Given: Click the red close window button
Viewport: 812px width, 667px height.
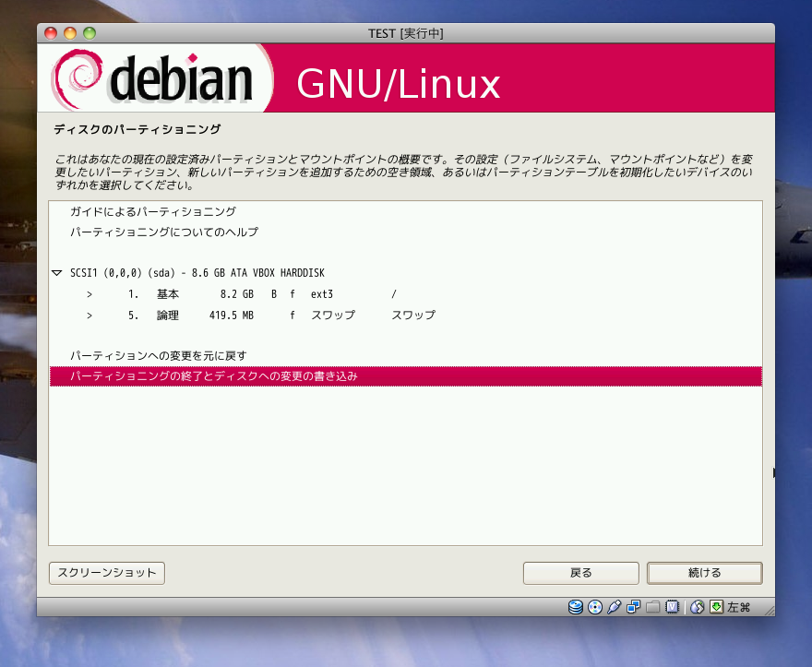Looking at the screenshot, I should coord(51,33).
